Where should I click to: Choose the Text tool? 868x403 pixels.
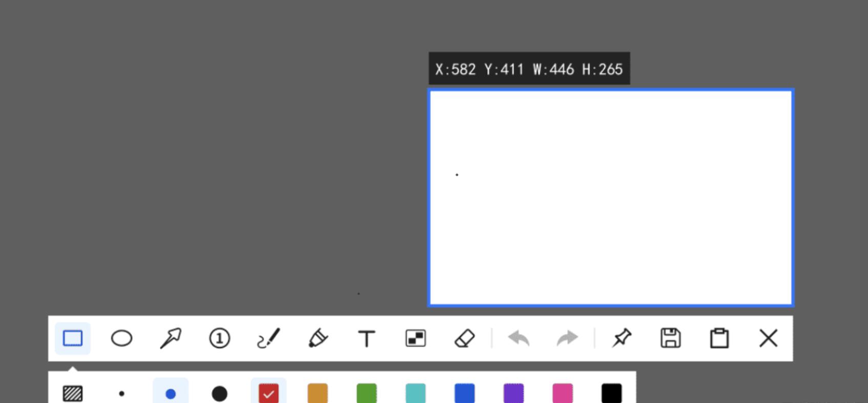click(366, 339)
